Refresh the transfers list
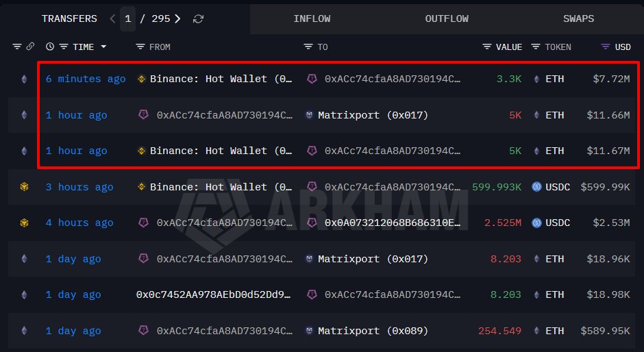 click(x=199, y=19)
